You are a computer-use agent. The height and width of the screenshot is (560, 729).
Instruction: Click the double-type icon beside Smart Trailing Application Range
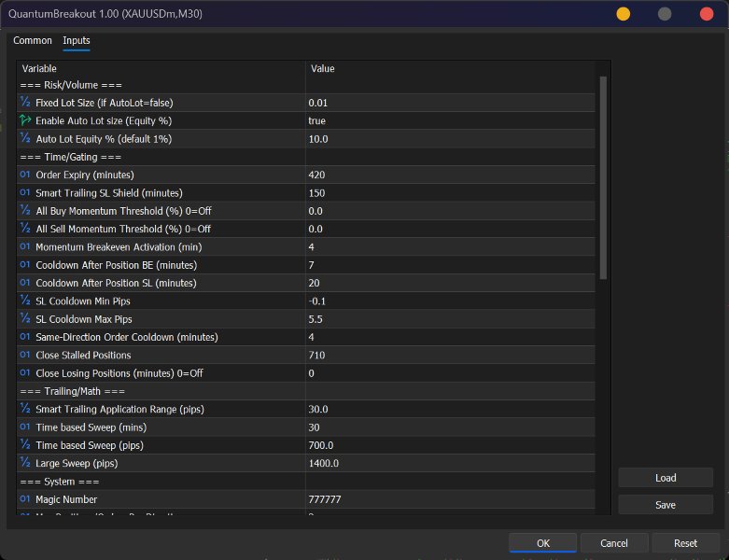click(25, 409)
